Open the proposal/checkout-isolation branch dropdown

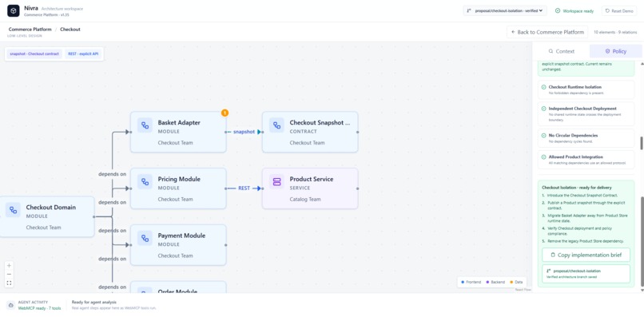coord(505,10)
